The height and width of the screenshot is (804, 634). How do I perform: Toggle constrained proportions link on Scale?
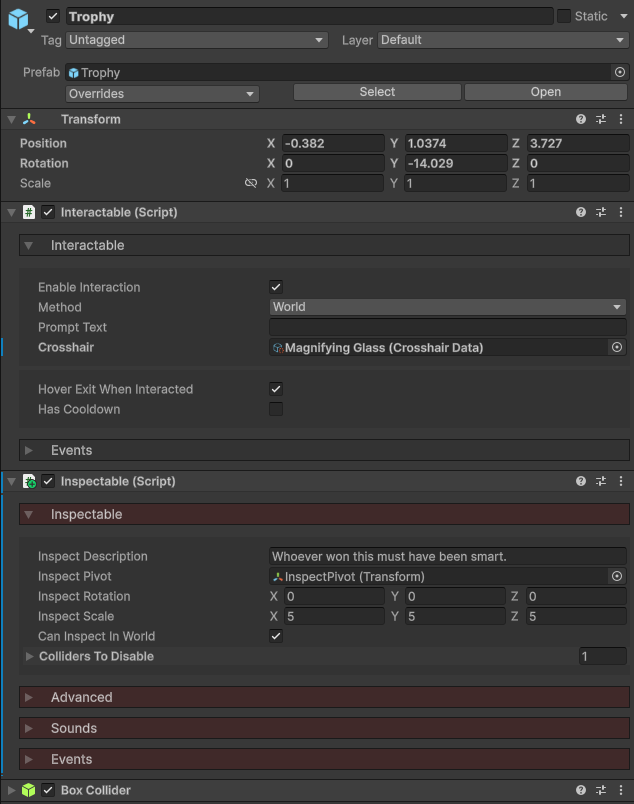tap(251, 184)
